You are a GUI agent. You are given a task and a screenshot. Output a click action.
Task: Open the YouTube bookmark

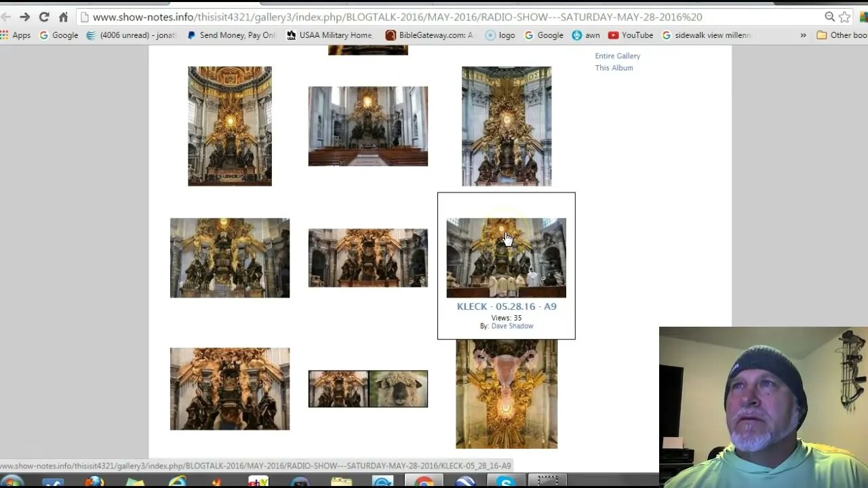631,35
